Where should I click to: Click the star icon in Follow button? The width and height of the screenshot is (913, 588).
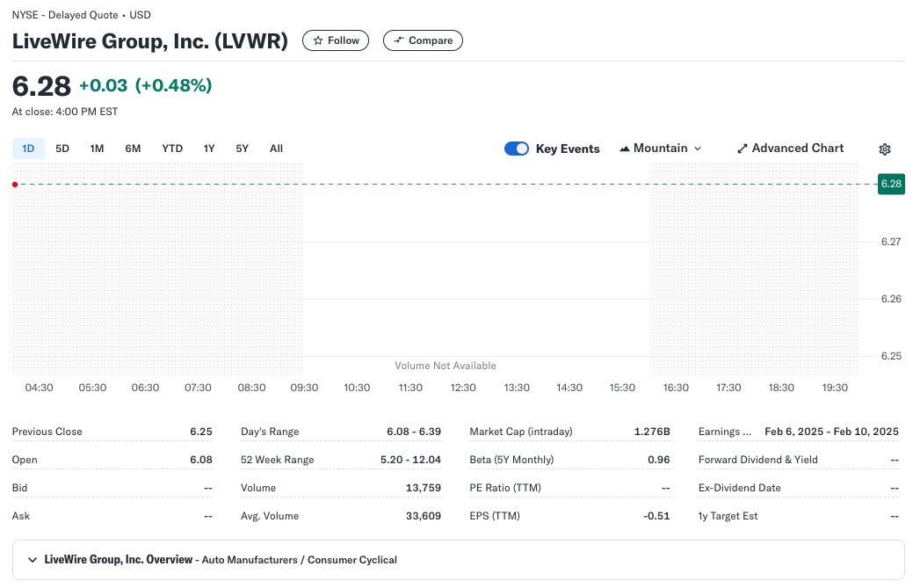click(318, 40)
